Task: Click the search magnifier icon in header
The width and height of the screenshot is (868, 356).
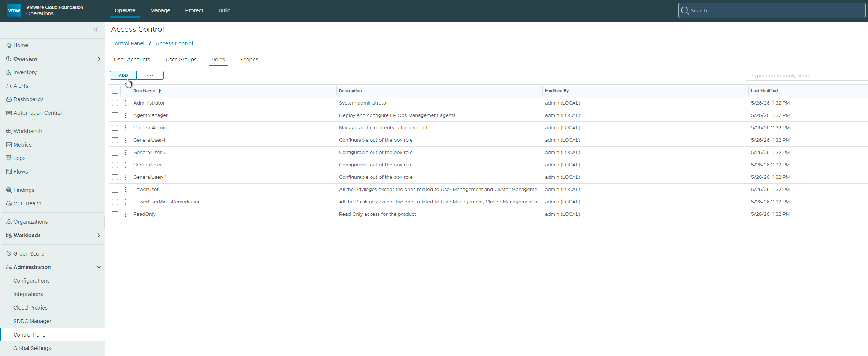Action: coord(685,10)
